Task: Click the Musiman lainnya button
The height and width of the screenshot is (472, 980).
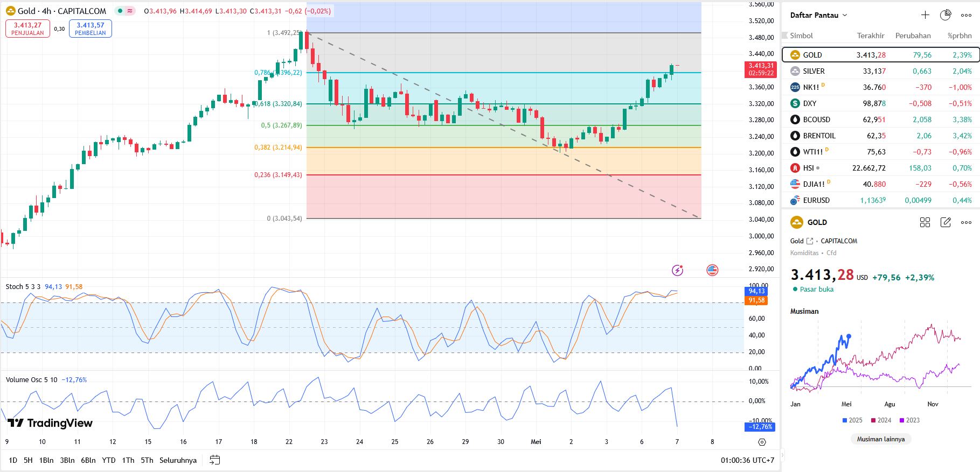Action: pyautogui.click(x=881, y=439)
